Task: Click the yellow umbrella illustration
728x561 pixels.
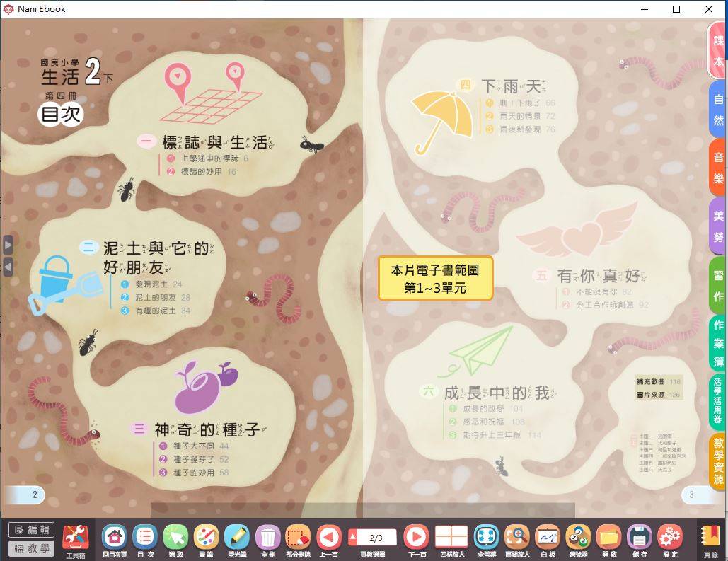Action: [x=442, y=122]
